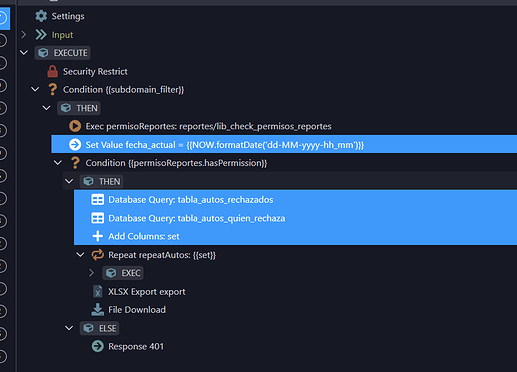Collapse the EXECUTE block
This screenshot has width=517, height=372.
[24, 53]
